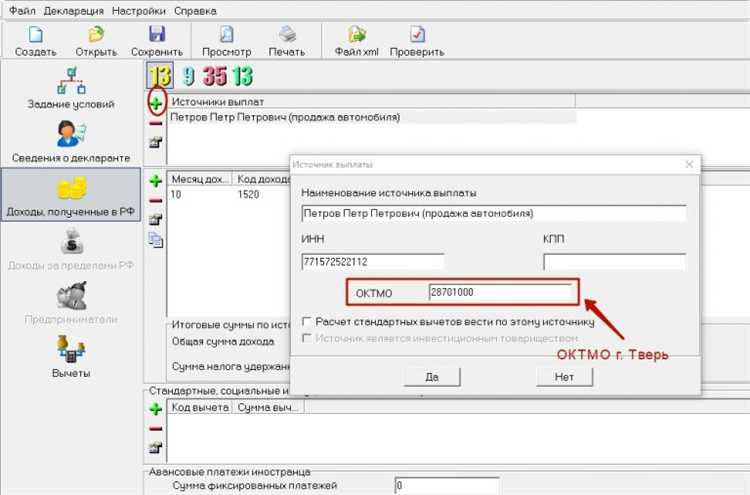Open the Файл menu

(x=23, y=10)
